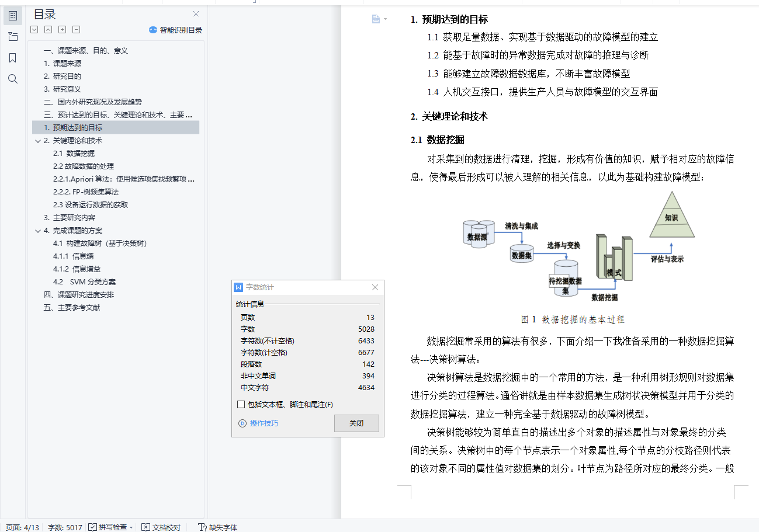Click the 字符数(计空格) 6677 statistics row
The width and height of the screenshot is (759, 532).
[307, 353]
